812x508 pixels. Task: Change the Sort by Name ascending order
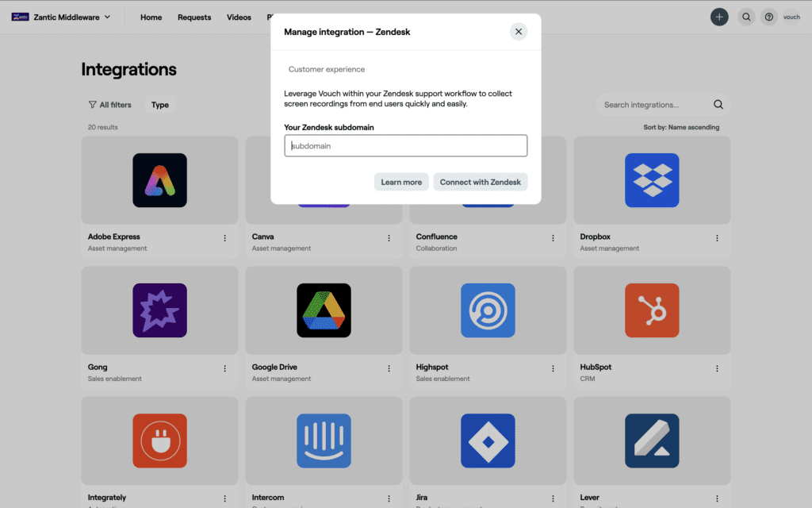click(681, 127)
